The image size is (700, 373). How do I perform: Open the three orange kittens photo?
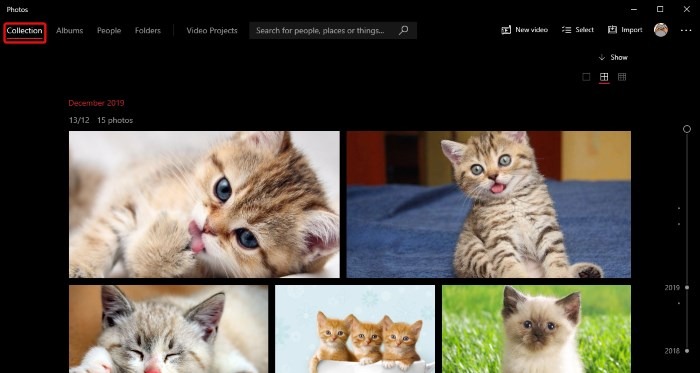click(355, 329)
